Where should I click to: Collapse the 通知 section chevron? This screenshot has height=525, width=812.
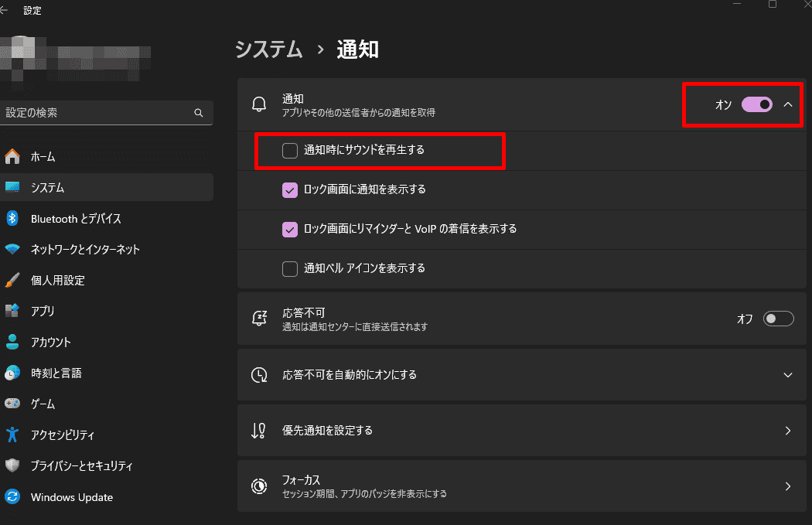[x=788, y=105]
